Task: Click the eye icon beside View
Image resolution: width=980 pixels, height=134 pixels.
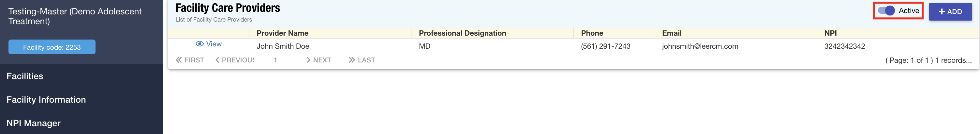Action: click(x=199, y=44)
